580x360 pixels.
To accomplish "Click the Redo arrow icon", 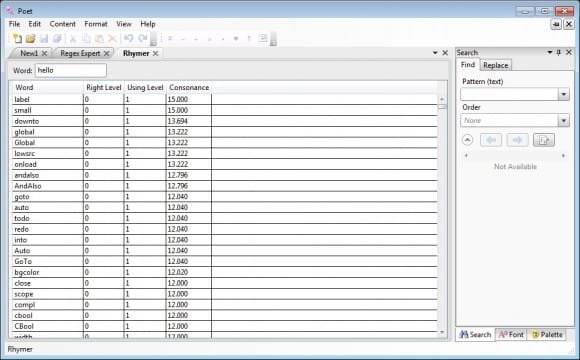I will (142, 38).
